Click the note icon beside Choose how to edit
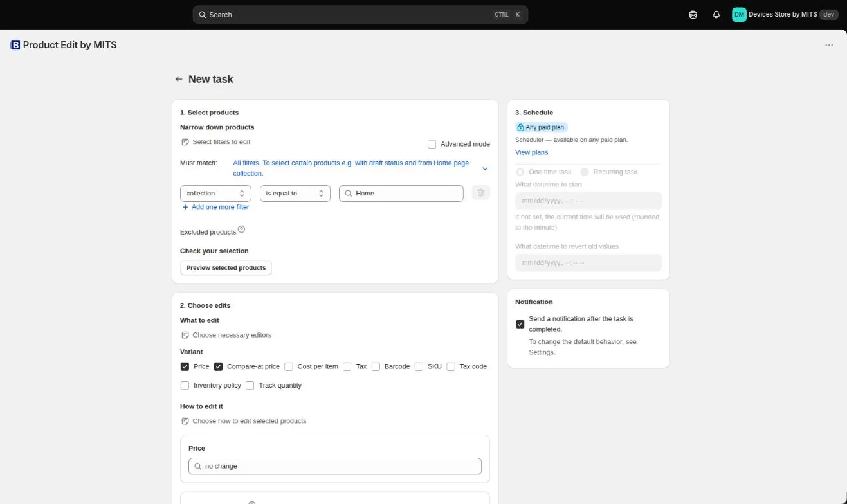Image resolution: width=847 pixels, height=504 pixels. point(185,421)
